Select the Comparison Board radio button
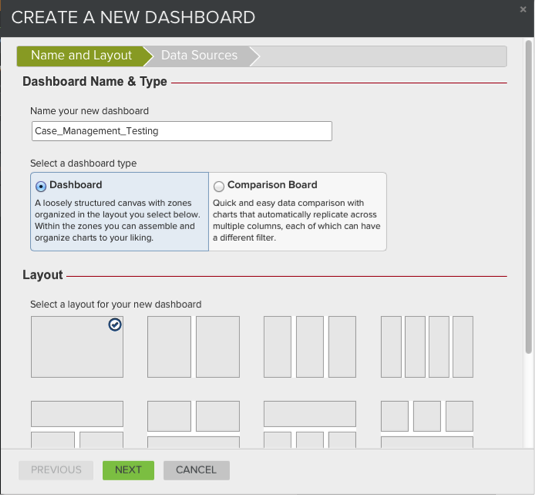535x495 pixels. [219, 186]
